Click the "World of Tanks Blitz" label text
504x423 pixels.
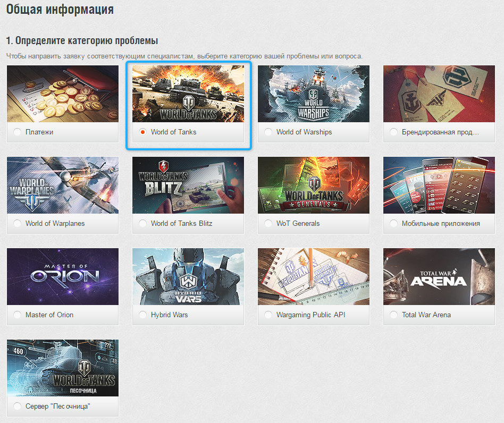coord(182,224)
